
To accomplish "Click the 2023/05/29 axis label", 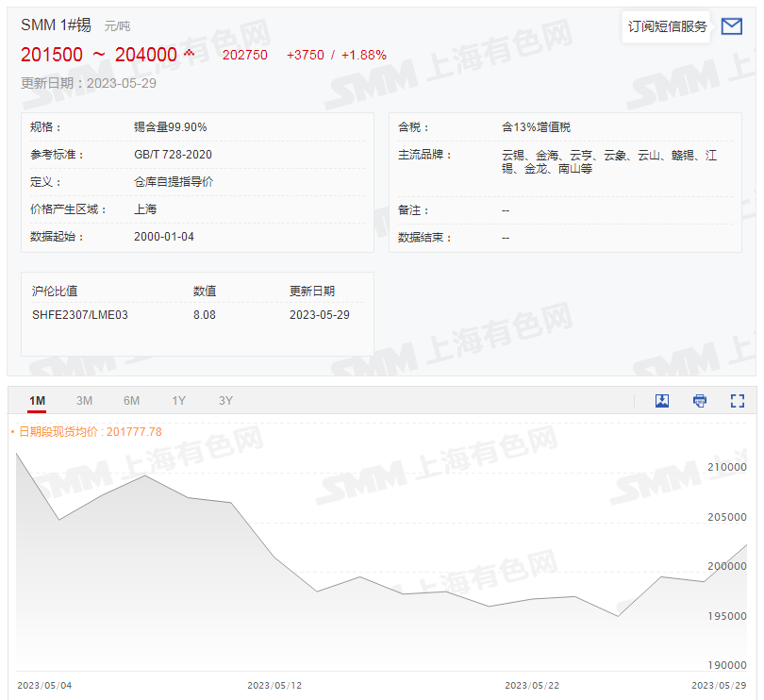I will 719,686.
